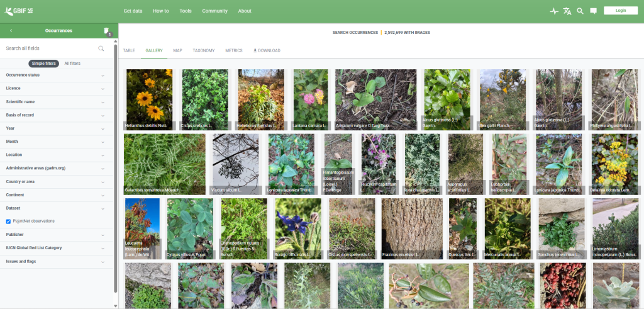Screen dimensions: 644x309
Task: Uncheck the PlantNet observations checkbox
Action: 8,222
